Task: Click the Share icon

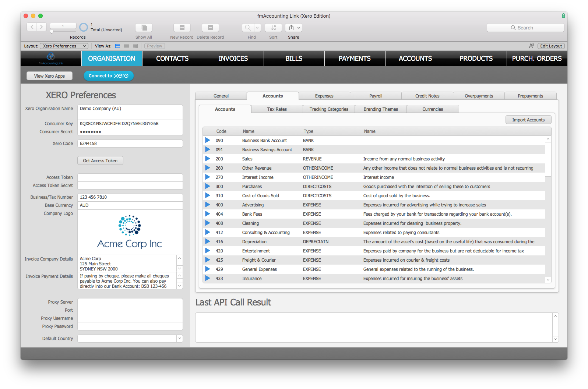Action: pos(291,28)
